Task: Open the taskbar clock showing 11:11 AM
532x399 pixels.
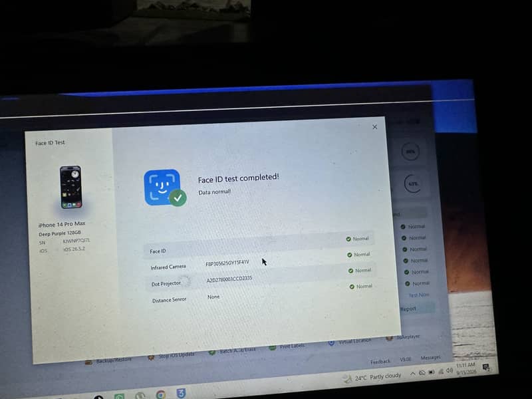Action: tap(465, 368)
